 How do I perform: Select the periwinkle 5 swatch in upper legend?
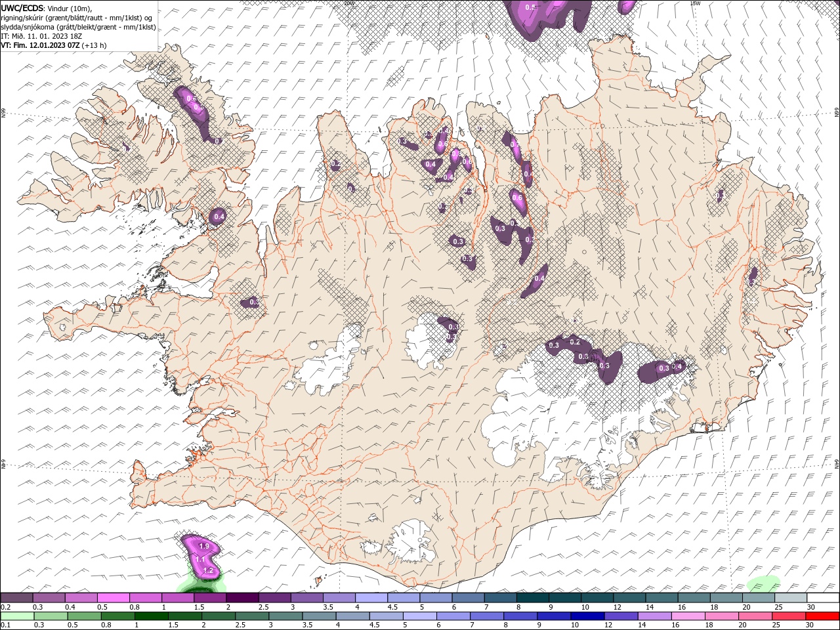click(x=436, y=598)
